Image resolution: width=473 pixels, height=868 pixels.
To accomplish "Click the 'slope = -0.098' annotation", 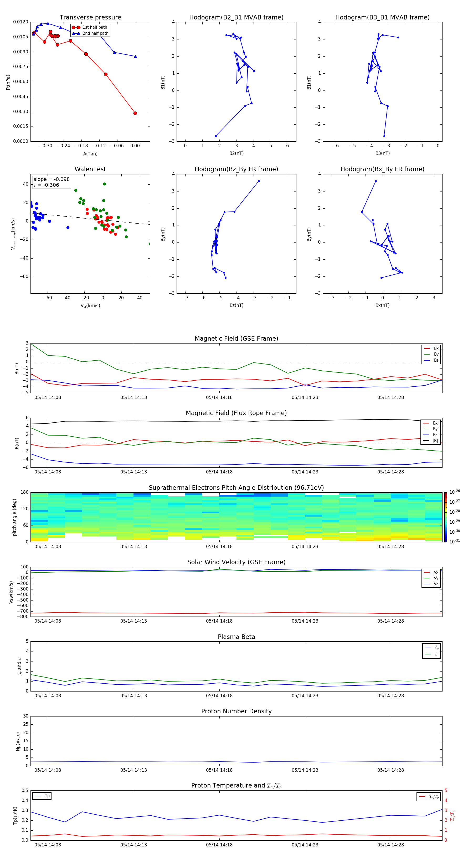I will [x=52, y=179].
